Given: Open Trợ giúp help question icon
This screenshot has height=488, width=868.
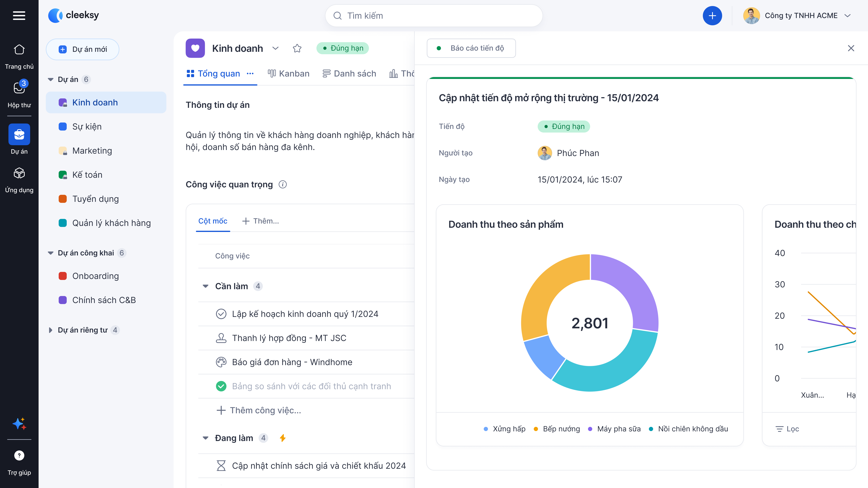Looking at the screenshot, I should click(x=19, y=455).
